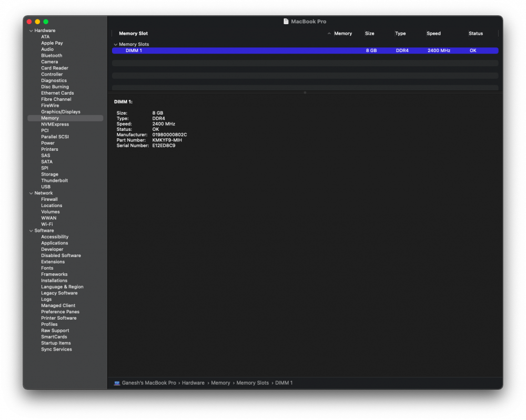Screen dimensions: 526x420
Task: Open Fonts under Software
Action: coord(47,268)
